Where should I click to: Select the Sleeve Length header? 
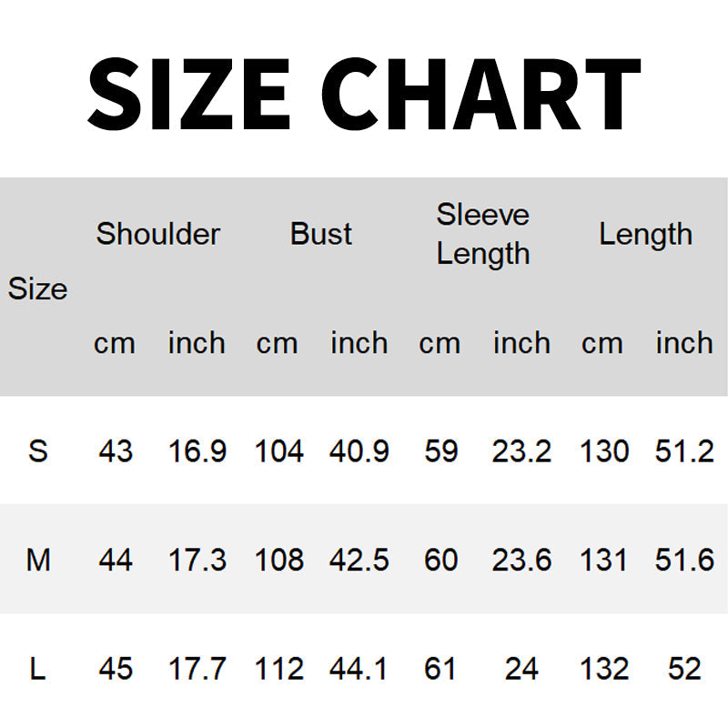coord(482,234)
